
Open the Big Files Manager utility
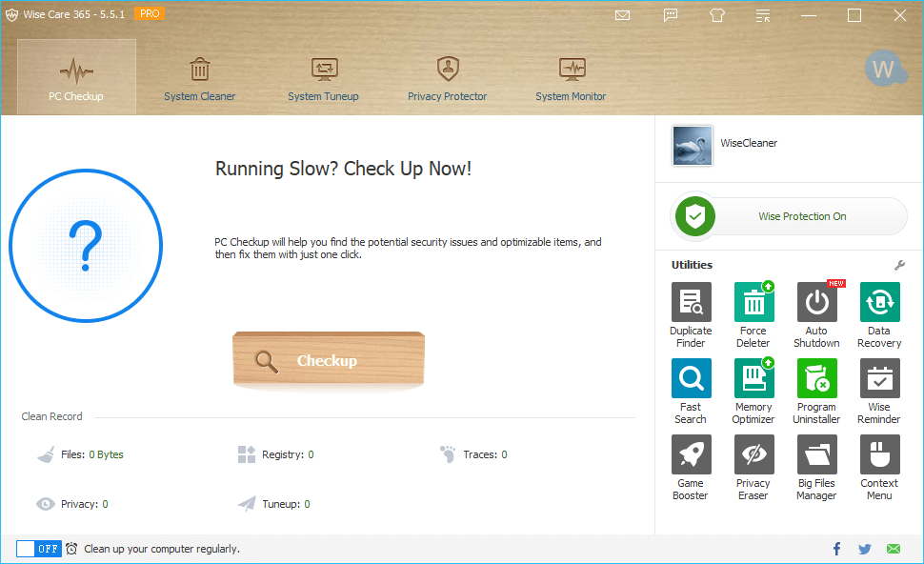coord(816,468)
